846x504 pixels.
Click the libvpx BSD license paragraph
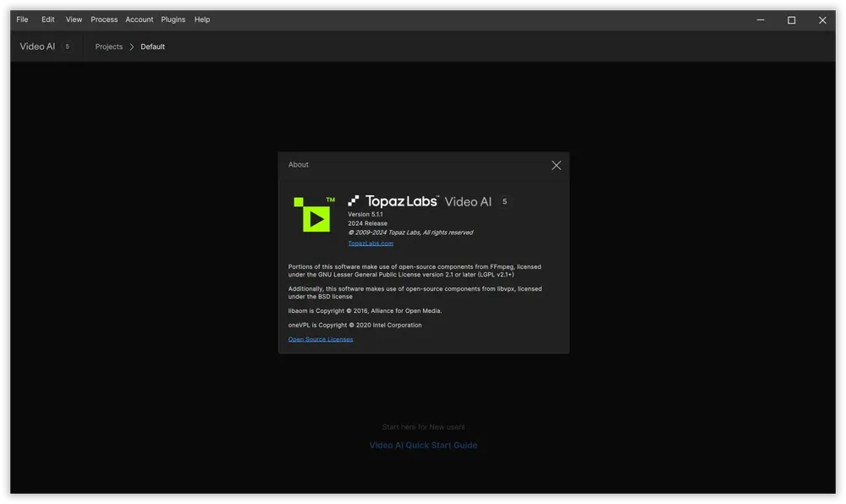(415, 293)
